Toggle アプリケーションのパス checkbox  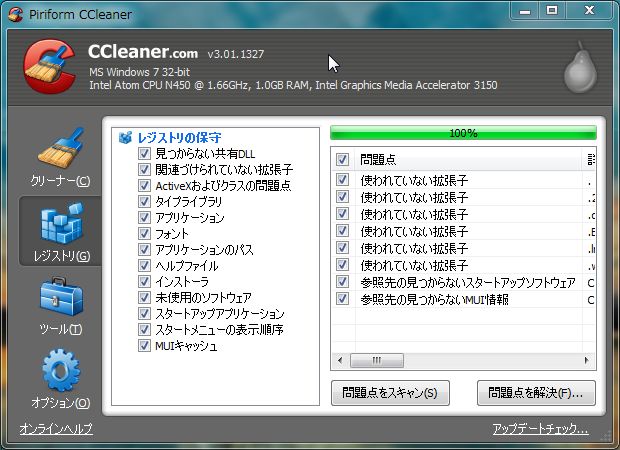click(x=144, y=249)
